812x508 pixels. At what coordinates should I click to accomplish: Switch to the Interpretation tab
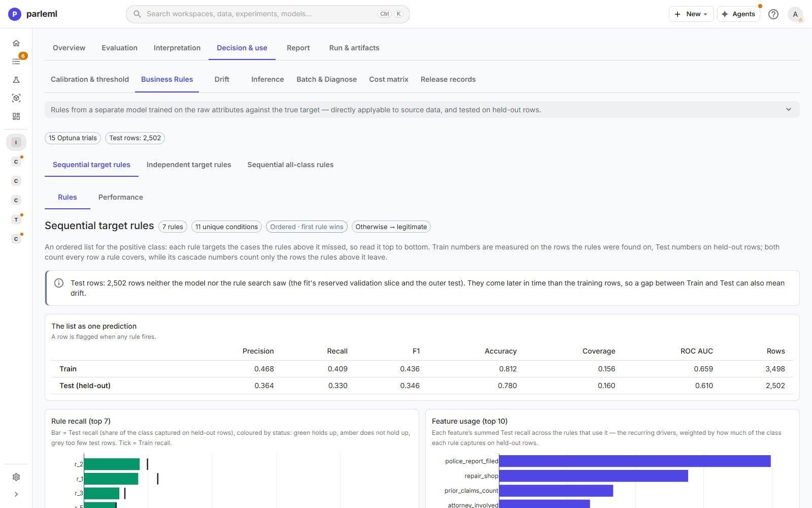click(x=177, y=48)
